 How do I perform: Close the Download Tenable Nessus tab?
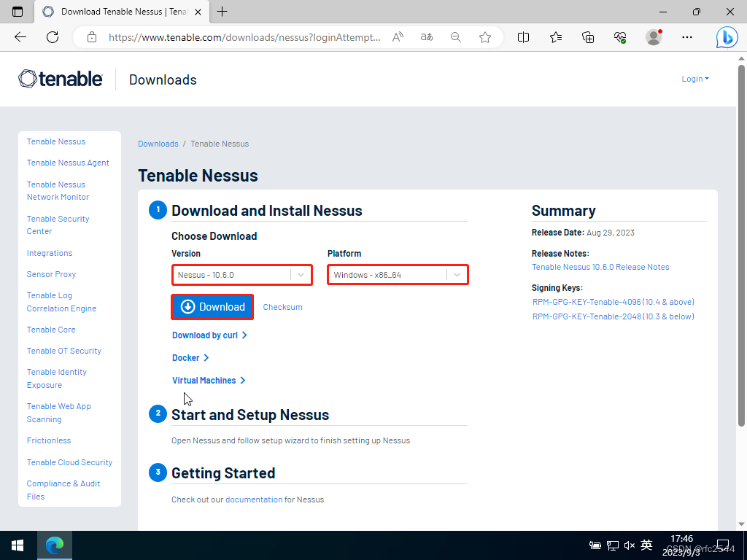click(198, 12)
